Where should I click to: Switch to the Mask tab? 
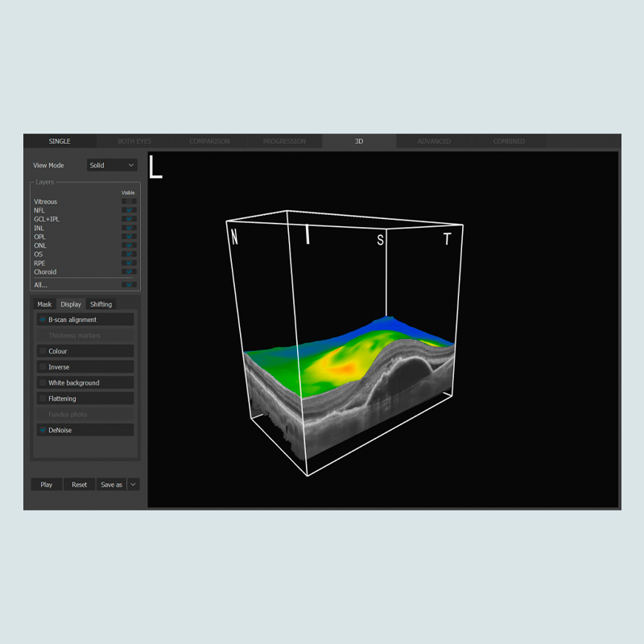click(44, 304)
